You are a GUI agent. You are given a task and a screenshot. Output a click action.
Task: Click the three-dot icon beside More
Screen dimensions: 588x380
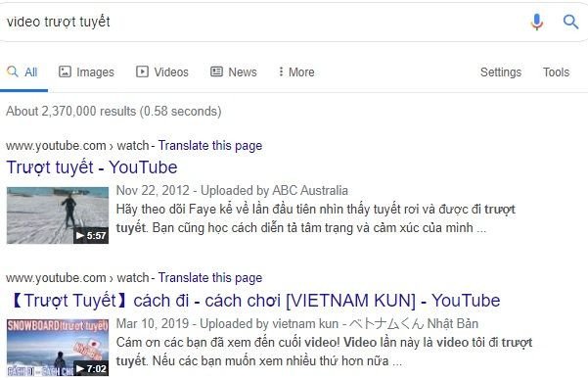pos(281,71)
